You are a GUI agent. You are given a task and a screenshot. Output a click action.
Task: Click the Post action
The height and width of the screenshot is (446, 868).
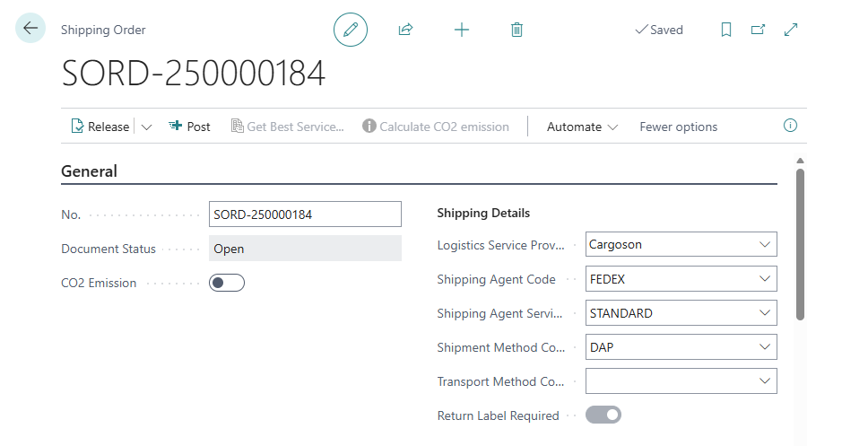tap(189, 127)
